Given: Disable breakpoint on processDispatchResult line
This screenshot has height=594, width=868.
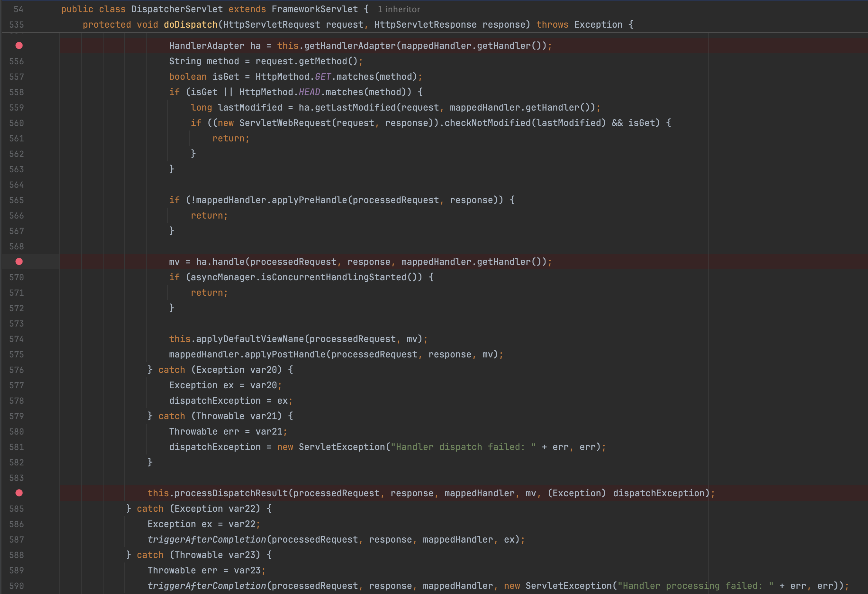Looking at the screenshot, I should pyautogui.click(x=19, y=493).
